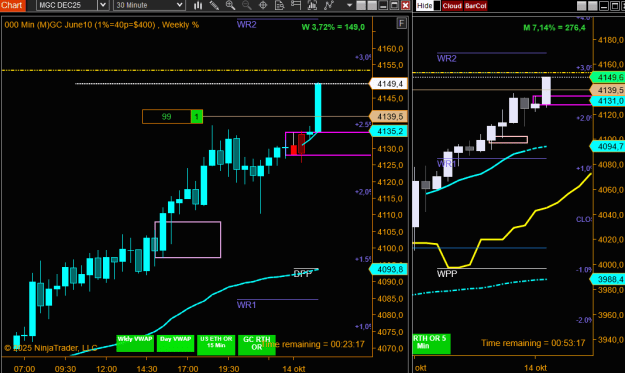Click the small F button on left chart
The image size is (625, 373).
point(401,23)
